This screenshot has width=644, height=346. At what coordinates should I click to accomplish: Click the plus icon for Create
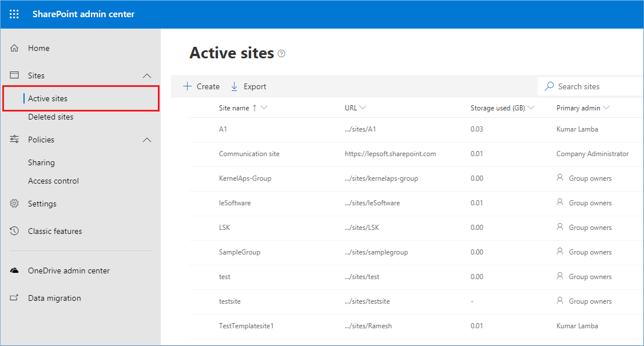pos(187,86)
